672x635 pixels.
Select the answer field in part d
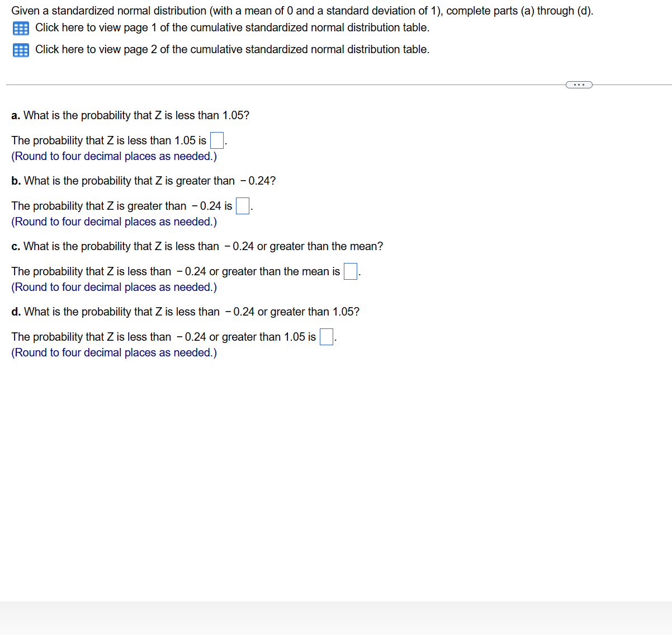tap(326, 337)
